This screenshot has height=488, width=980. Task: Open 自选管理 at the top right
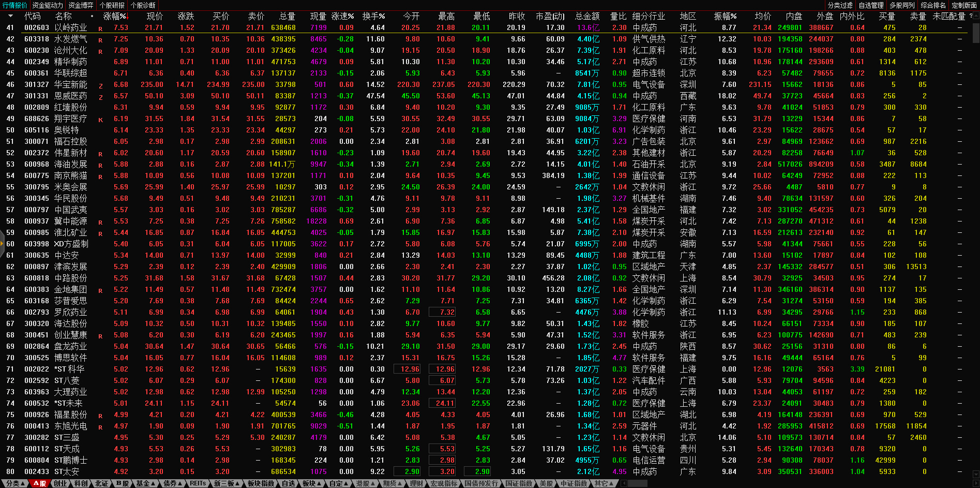pyautogui.click(x=871, y=5)
